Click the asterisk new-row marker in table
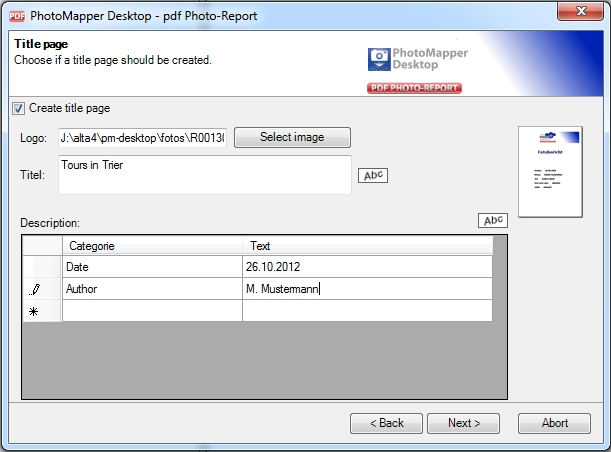611x452 pixels. click(35, 312)
